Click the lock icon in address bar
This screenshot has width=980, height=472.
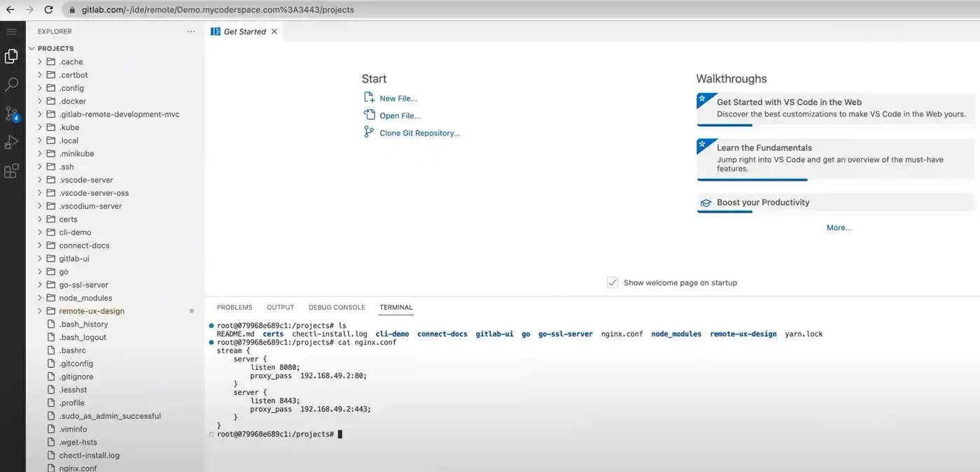coord(73,10)
